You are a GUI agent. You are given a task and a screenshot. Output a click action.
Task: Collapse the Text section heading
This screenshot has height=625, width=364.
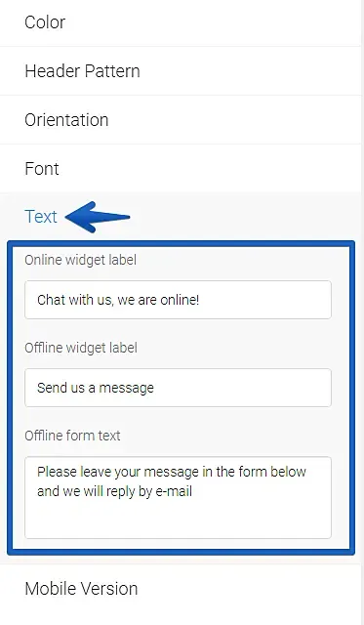tap(41, 217)
